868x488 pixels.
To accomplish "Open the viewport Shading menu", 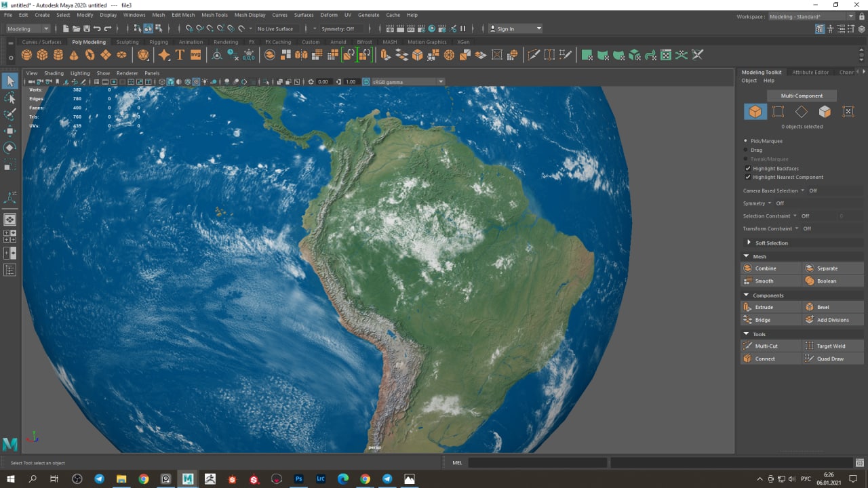I will 54,73.
